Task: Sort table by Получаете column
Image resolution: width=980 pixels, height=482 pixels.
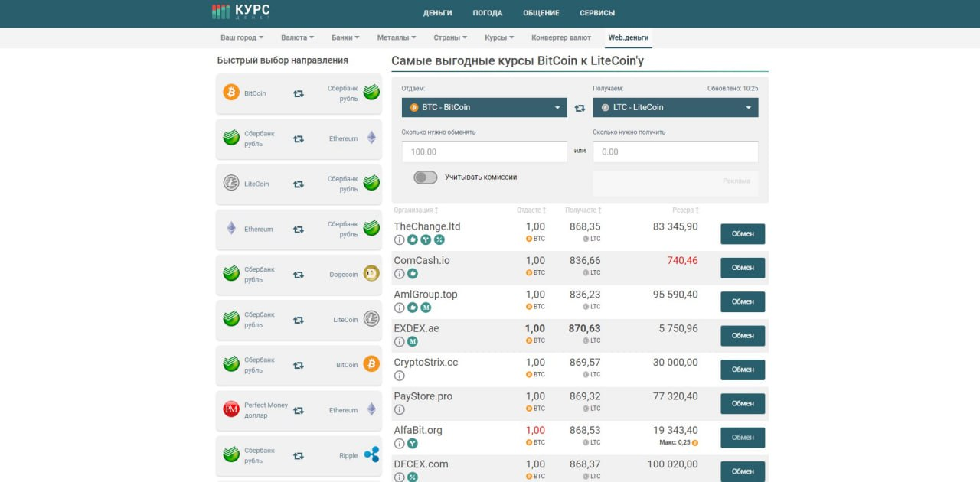Action: [583, 210]
